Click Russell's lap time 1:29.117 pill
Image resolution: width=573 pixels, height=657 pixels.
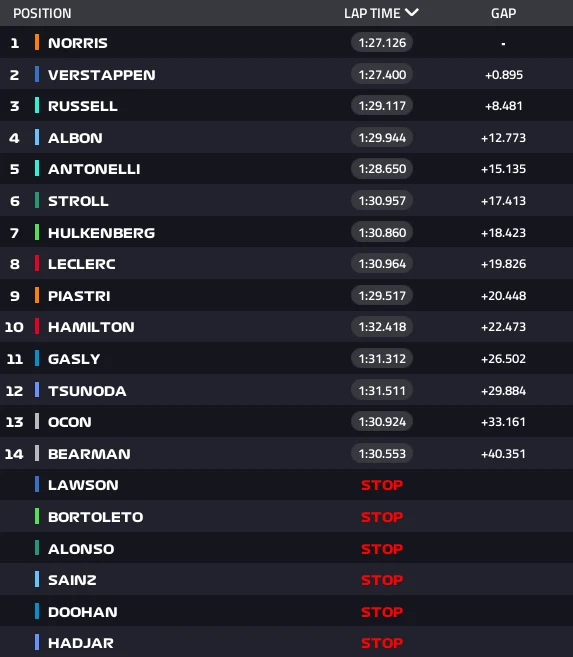[x=382, y=106]
